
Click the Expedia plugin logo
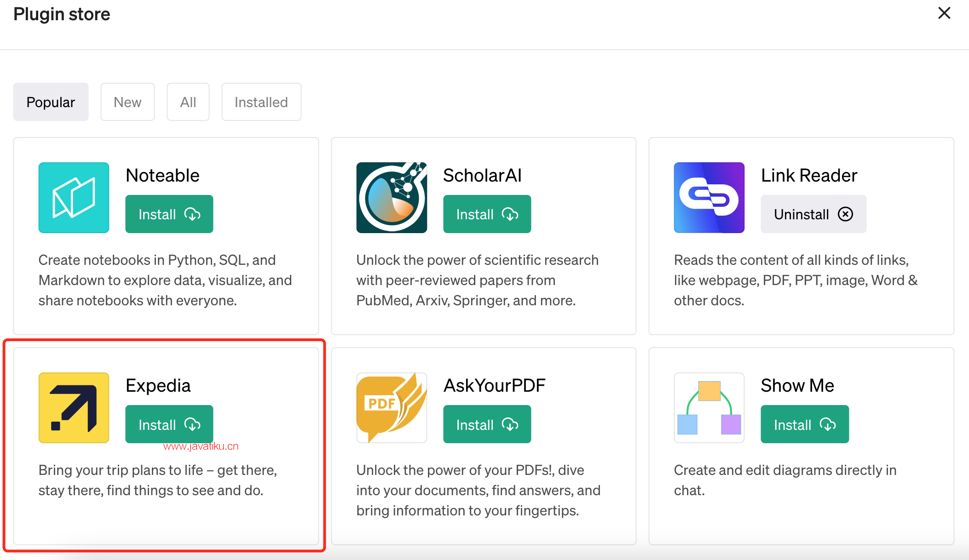click(x=74, y=408)
